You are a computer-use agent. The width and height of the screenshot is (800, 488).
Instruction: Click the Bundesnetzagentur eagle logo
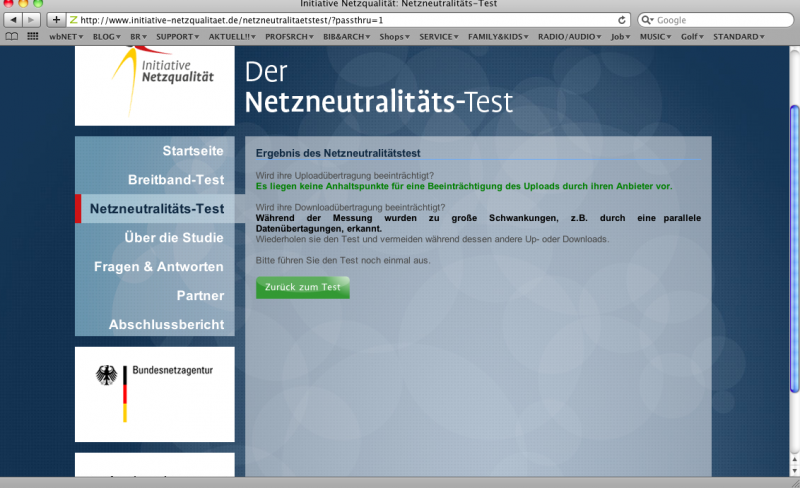[106, 376]
